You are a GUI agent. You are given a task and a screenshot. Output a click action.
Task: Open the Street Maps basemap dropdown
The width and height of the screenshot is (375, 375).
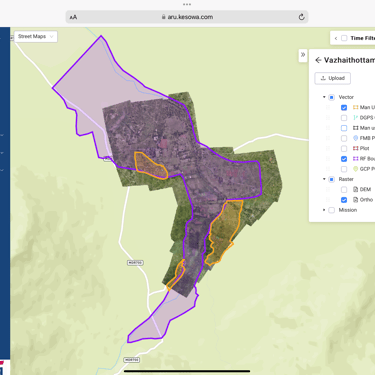36,36
